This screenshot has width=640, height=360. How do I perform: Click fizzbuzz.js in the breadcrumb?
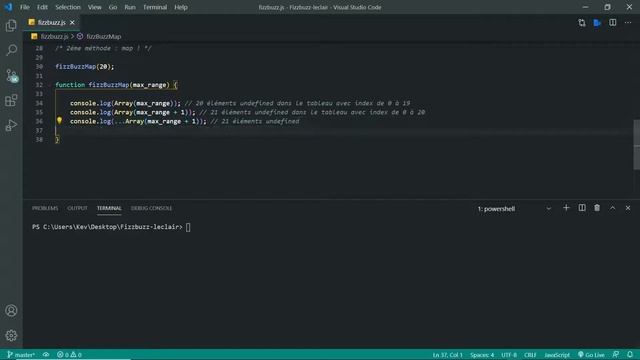[x=54, y=36]
